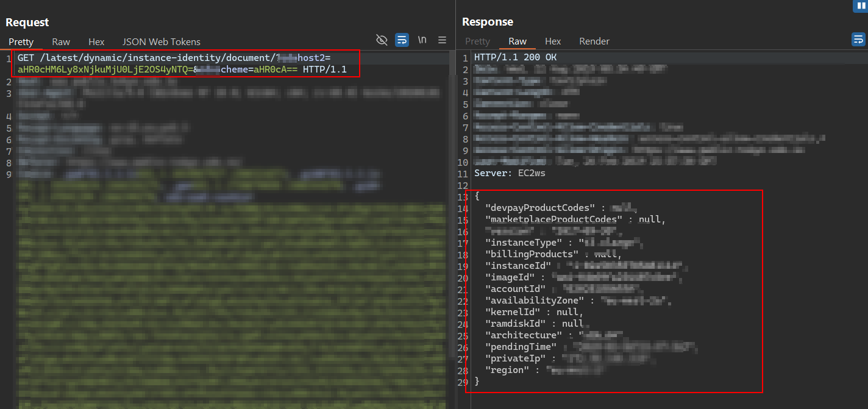Viewport: 868px width, 409px height.
Task: Toggle word wrap icon in Response panel
Action: (858, 40)
